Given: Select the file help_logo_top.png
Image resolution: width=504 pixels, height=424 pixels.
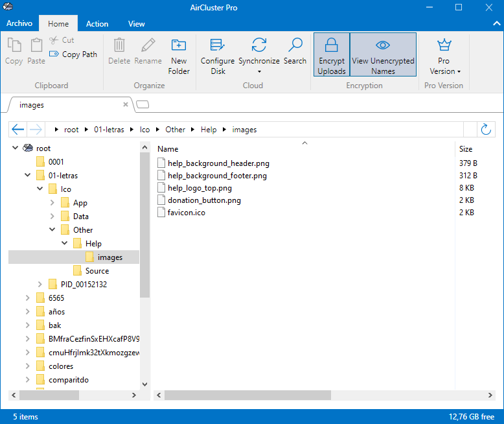Looking at the screenshot, I should coord(200,188).
